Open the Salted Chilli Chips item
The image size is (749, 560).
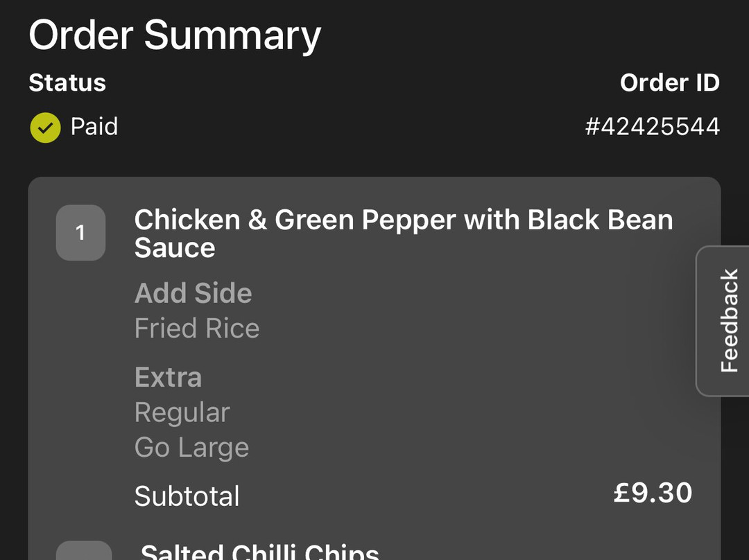(260, 552)
